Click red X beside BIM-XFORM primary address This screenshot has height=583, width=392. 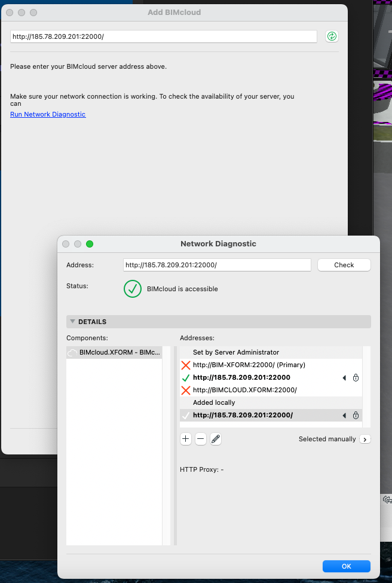185,365
